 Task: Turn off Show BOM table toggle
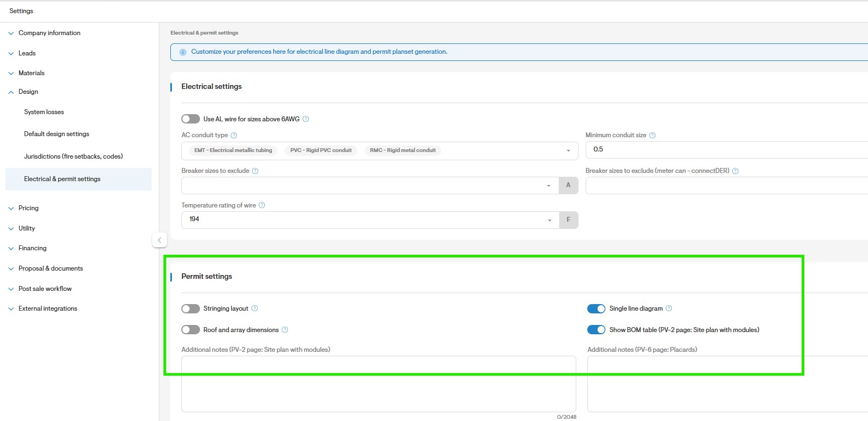[x=597, y=330]
